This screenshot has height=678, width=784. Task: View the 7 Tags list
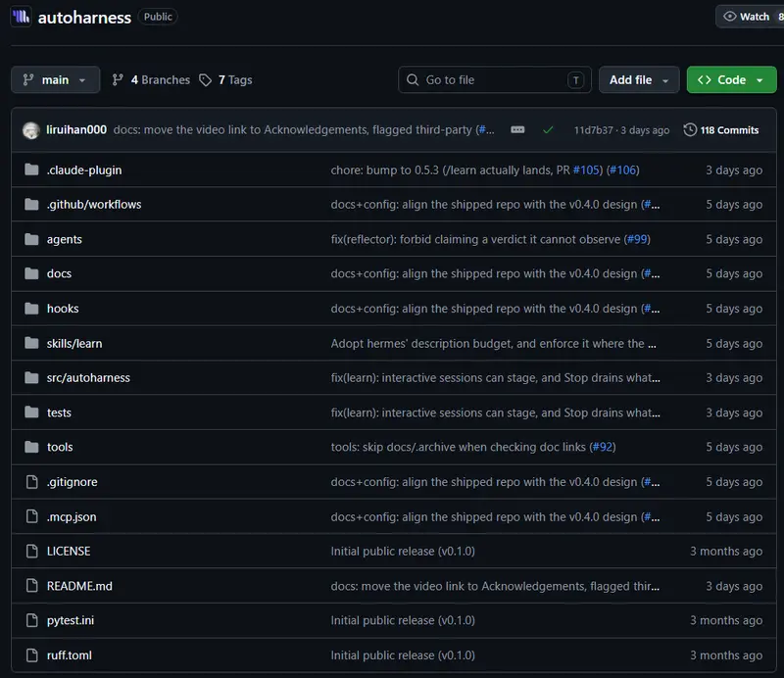point(225,80)
